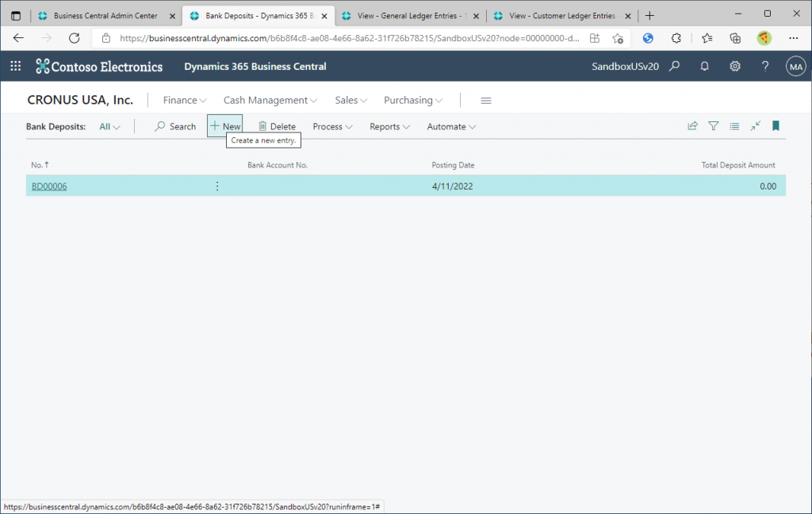The width and height of the screenshot is (812, 514).
Task: Open the BD00006 deposit link
Action: tap(49, 186)
